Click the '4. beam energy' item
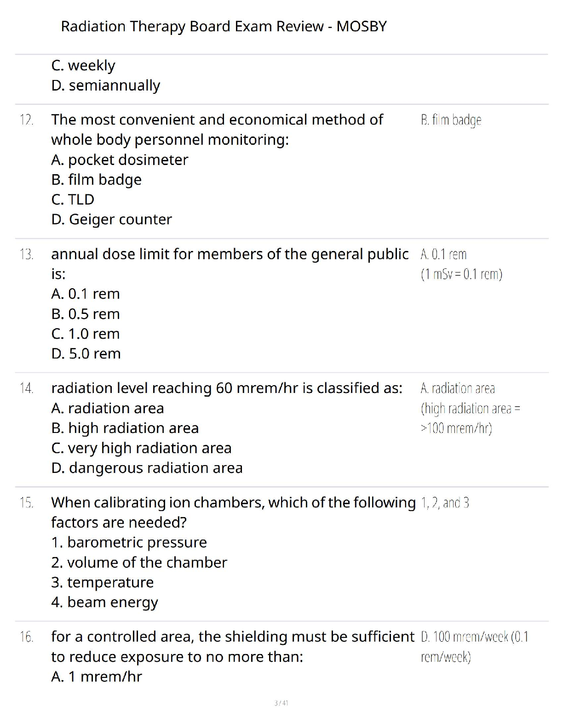The height and width of the screenshot is (728, 563). (x=105, y=602)
